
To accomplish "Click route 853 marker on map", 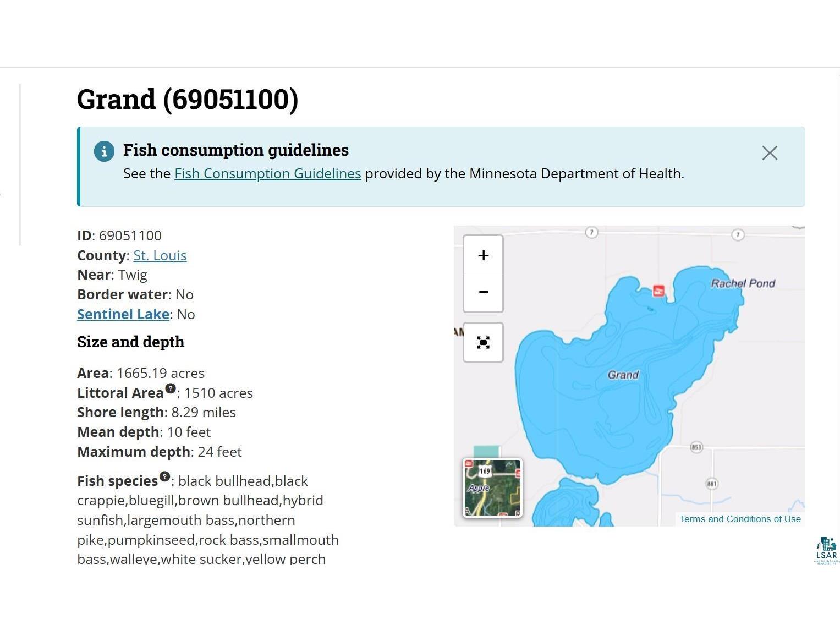I will coord(696,447).
